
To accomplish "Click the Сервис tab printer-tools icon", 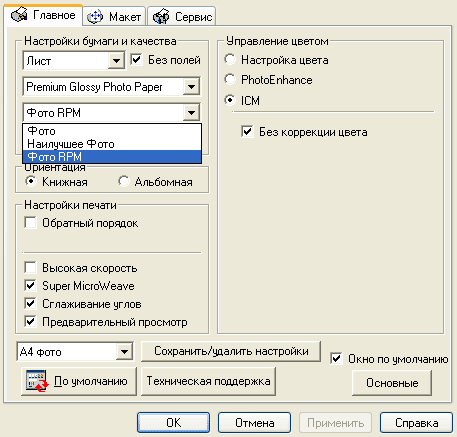I will pyautogui.click(x=161, y=17).
